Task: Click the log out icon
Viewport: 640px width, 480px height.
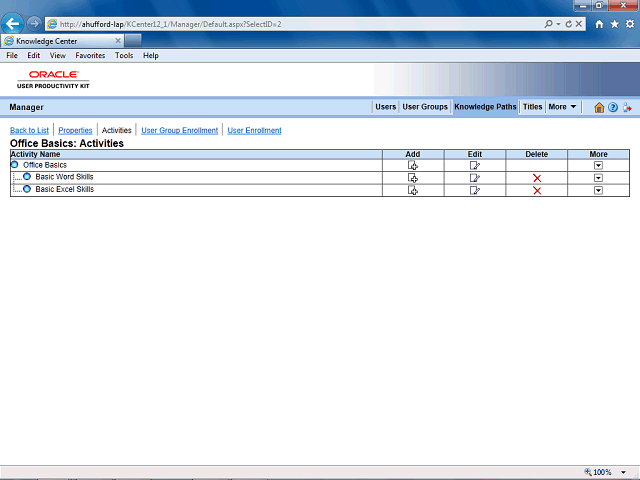Action: coord(627,107)
